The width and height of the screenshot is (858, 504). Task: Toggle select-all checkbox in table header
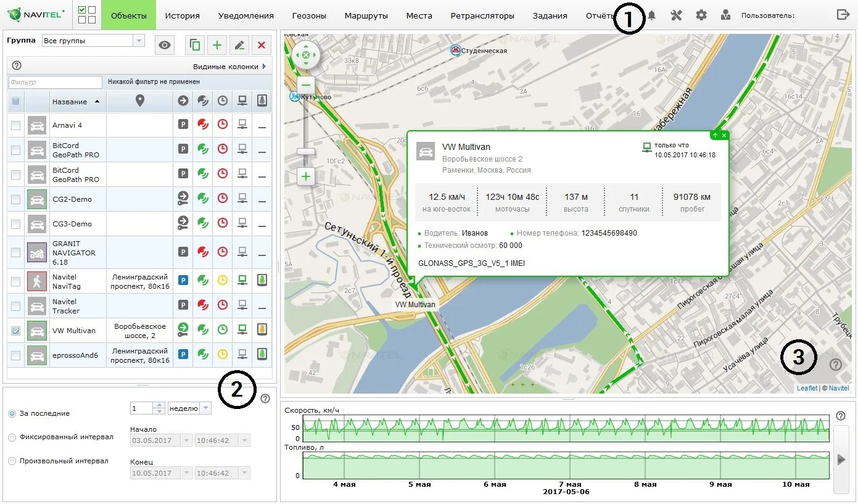click(16, 101)
